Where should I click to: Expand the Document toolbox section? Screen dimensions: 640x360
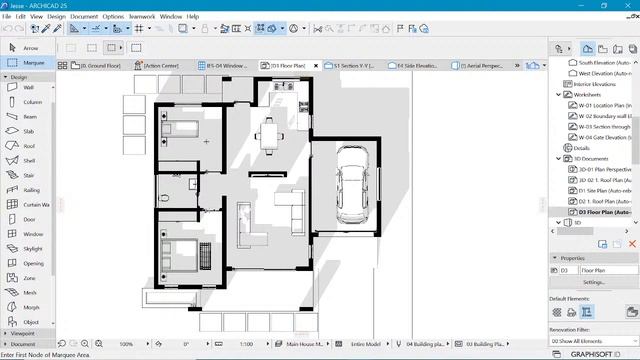tap(5, 344)
